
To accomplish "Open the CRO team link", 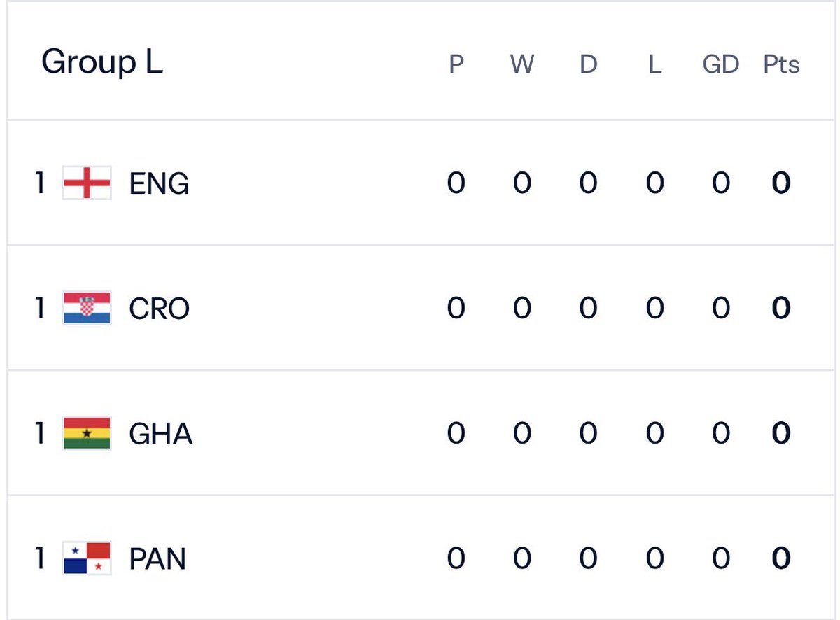I will pos(160,309).
